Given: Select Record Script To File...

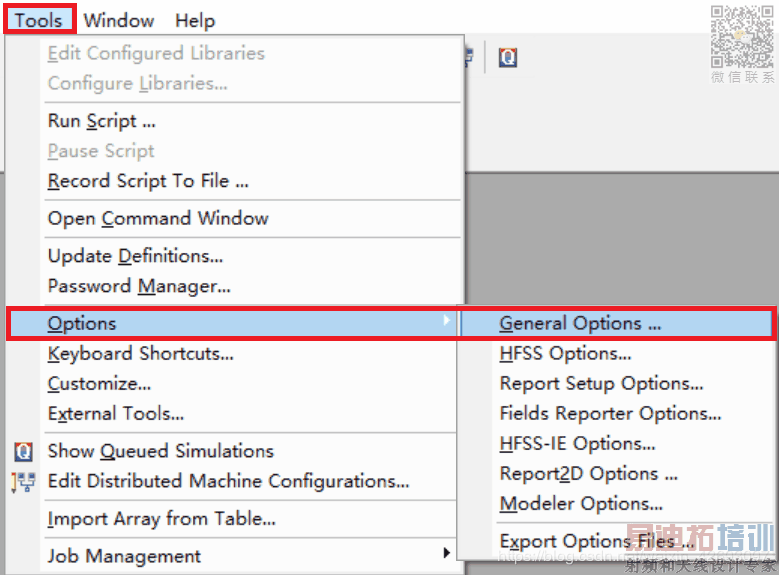Looking at the screenshot, I should pos(148,181).
